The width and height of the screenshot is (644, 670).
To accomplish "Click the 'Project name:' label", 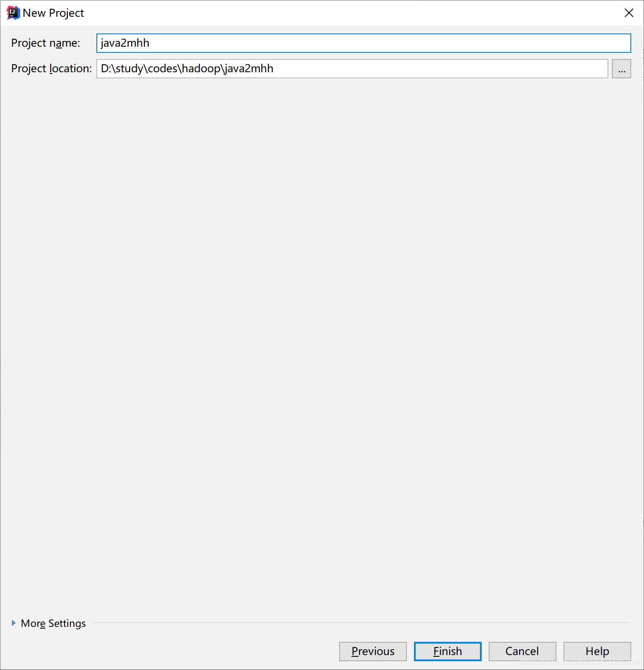I will click(x=46, y=43).
